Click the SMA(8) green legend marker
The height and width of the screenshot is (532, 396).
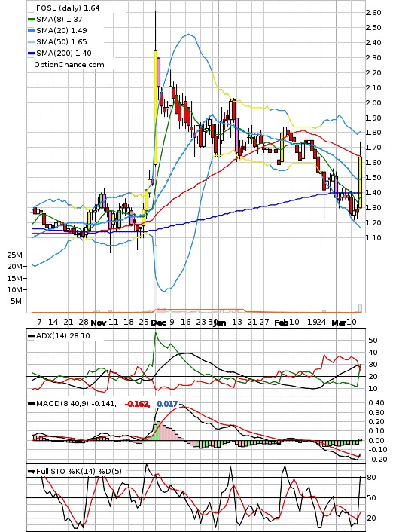[31, 20]
